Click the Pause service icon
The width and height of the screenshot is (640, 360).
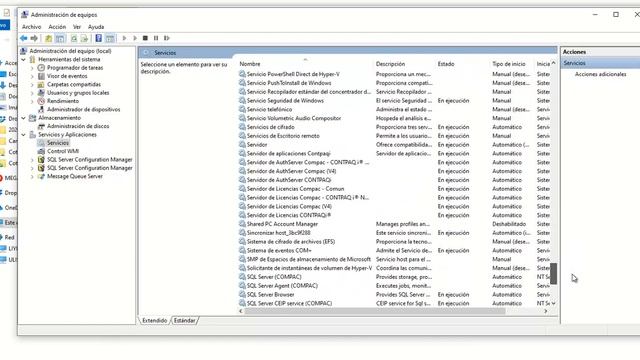click(156, 38)
